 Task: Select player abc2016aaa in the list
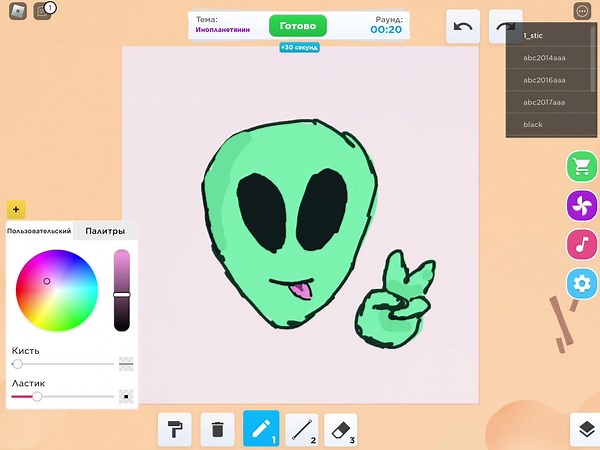tap(549, 80)
